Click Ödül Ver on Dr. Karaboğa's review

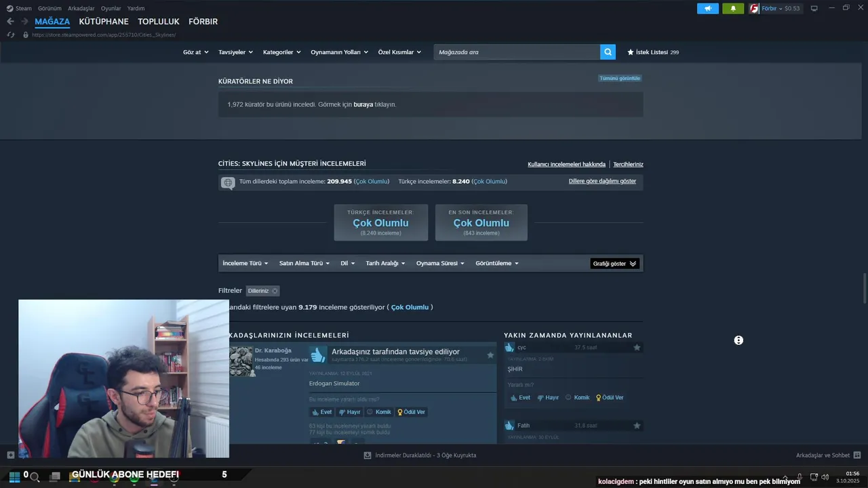click(412, 412)
